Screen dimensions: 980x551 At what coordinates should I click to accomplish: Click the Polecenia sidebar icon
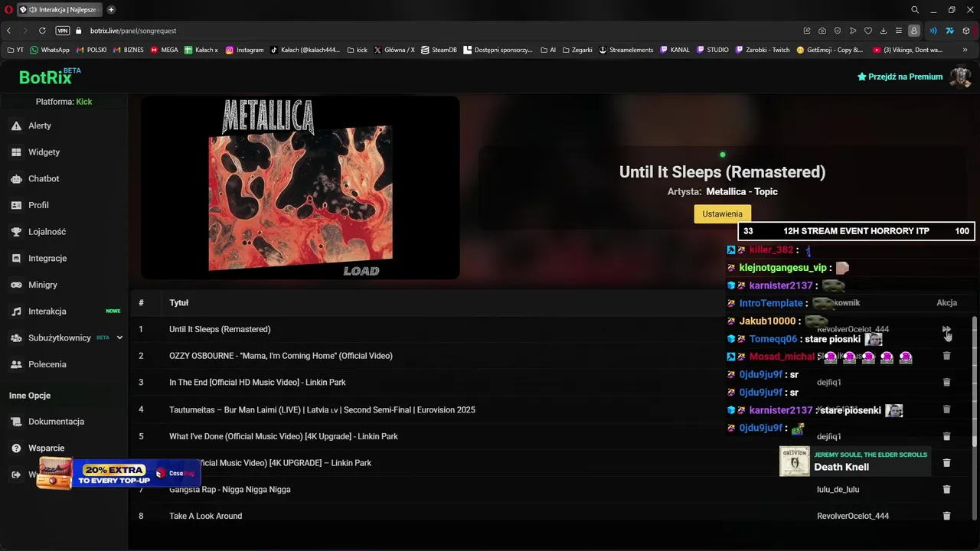(x=16, y=364)
